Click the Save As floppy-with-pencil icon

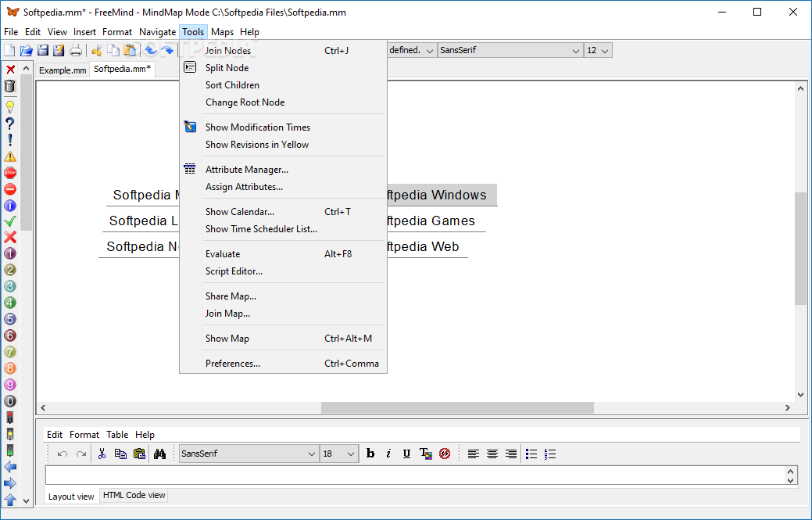pyautogui.click(x=59, y=50)
